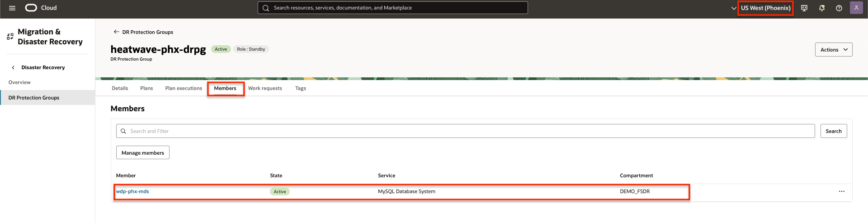The image size is (868, 223).
Task: Click the State column header
Action: [276, 176]
